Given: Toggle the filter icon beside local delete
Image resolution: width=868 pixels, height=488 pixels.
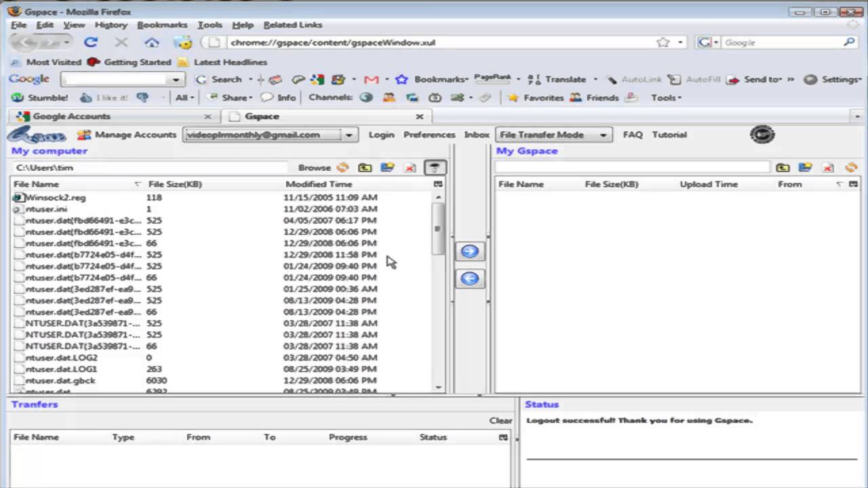Looking at the screenshot, I should pos(435,167).
